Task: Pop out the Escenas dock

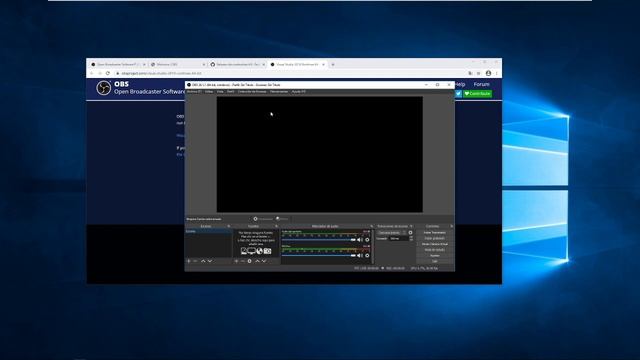Action: click(x=229, y=226)
